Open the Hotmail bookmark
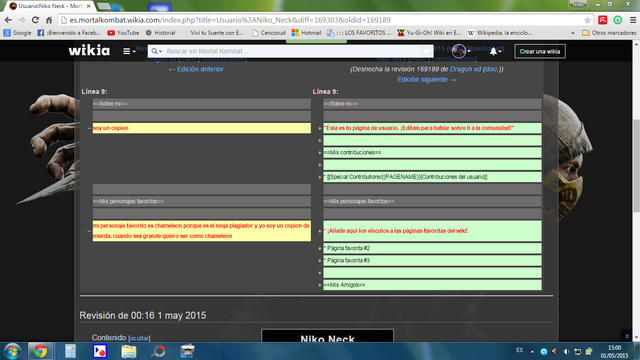The image size is (640, 360). tap(306, 33)
